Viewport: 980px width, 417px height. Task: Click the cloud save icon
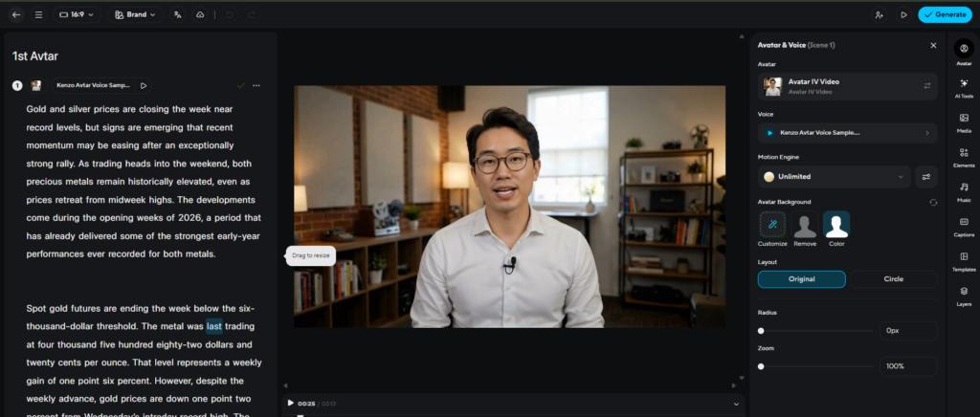point(200,15)
